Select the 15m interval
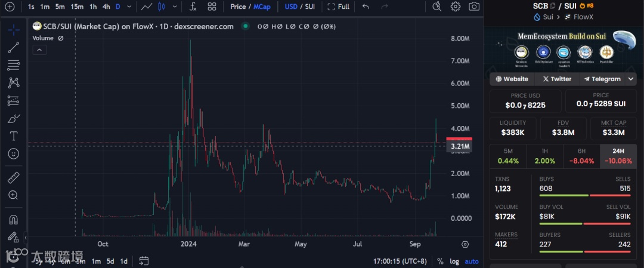This screenshot has width=644, height=268. click(x=77, y=7)
